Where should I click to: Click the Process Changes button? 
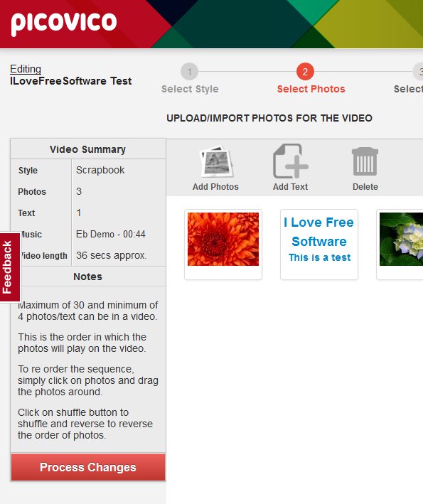pos(88,467)
